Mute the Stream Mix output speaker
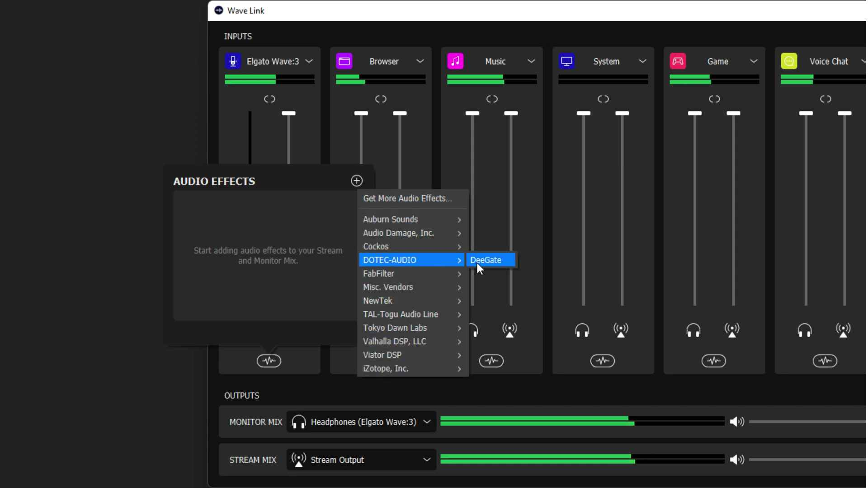Screen dimensions: 868x488 pos(737,460)
